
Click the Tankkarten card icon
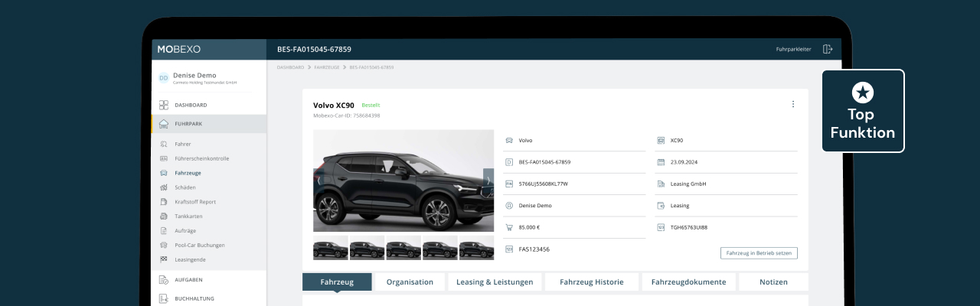coord(164,216)
